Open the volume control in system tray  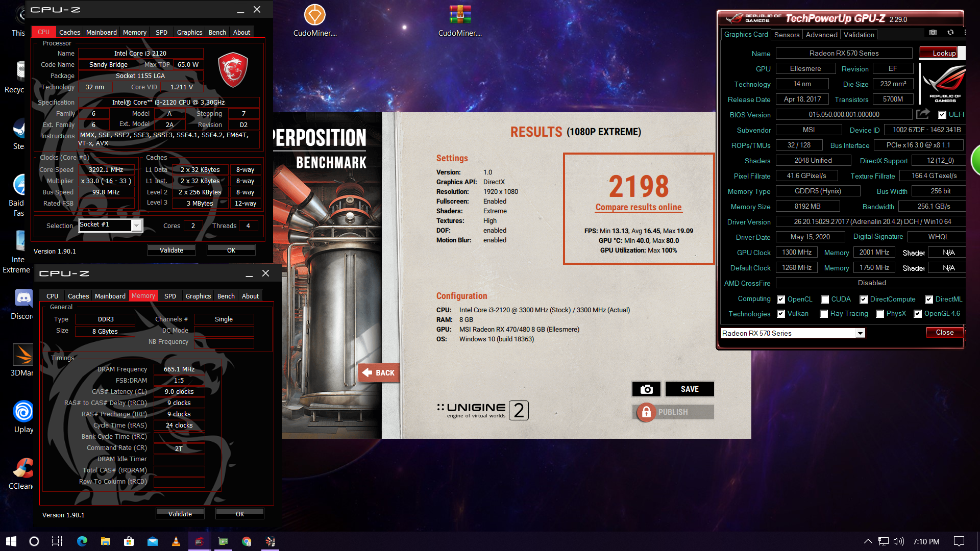pos(899,541)
